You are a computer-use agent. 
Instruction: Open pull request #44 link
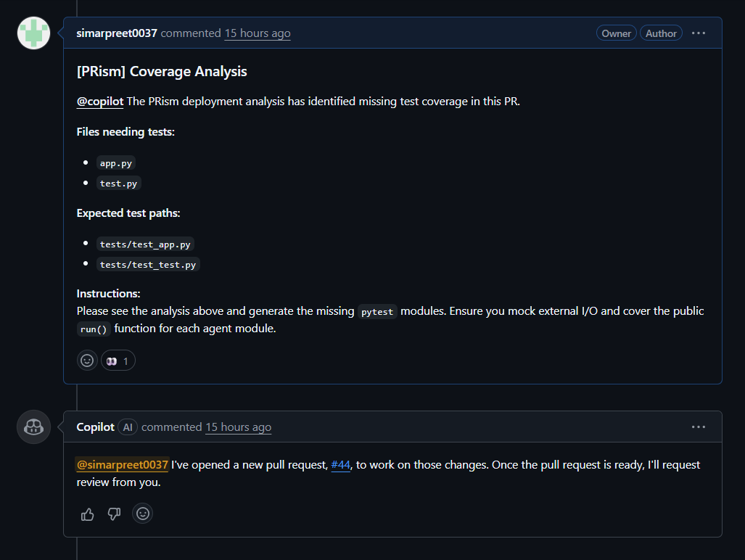pyautogui.click(x=341, y=464)
